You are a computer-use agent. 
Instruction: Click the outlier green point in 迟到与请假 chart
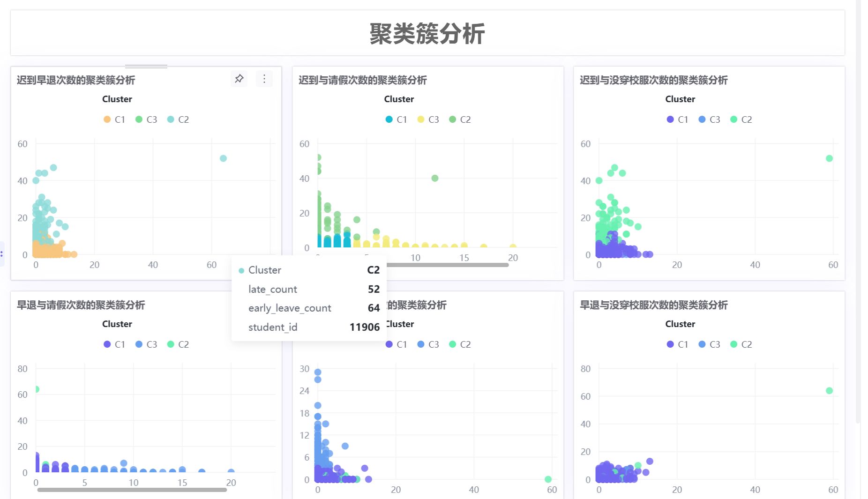click(435, 178)
